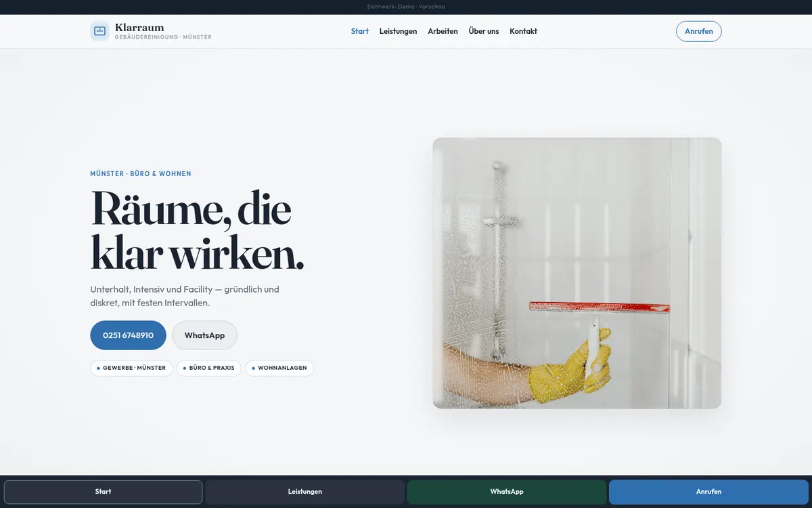Open the Arbeiten nav item
812x508 pixels.
[443, 31]
